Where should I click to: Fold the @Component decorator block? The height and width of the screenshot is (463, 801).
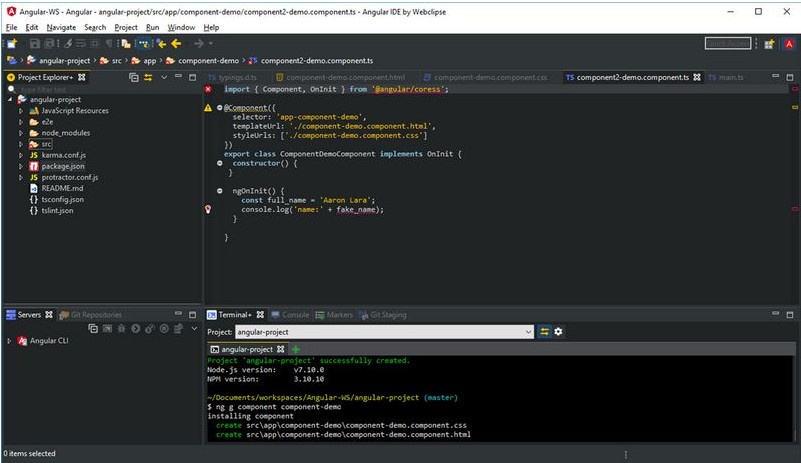(x=219, y=107)
